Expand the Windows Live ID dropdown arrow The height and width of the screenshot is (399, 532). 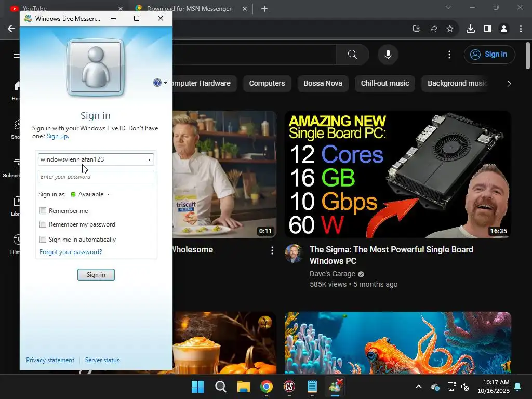point(149,159)
